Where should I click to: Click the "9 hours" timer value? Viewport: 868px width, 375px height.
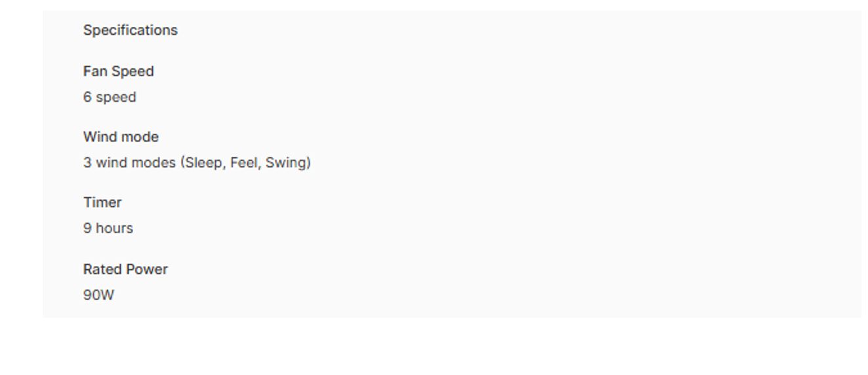tap(108, 229)
